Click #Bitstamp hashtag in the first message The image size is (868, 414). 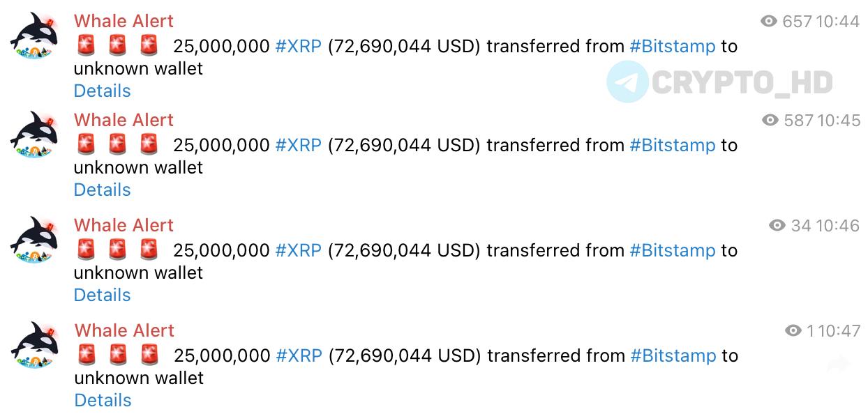click(673, 47)
